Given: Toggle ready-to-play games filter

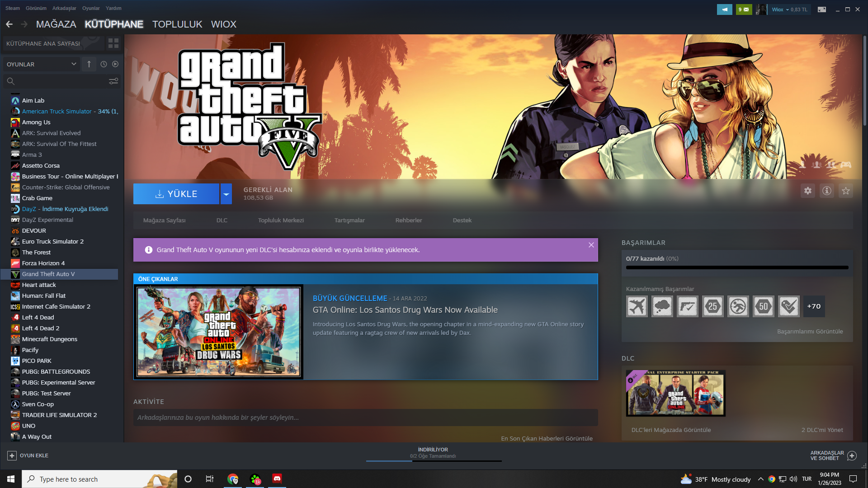Looking at the screenshot, I should click(115, 64).
